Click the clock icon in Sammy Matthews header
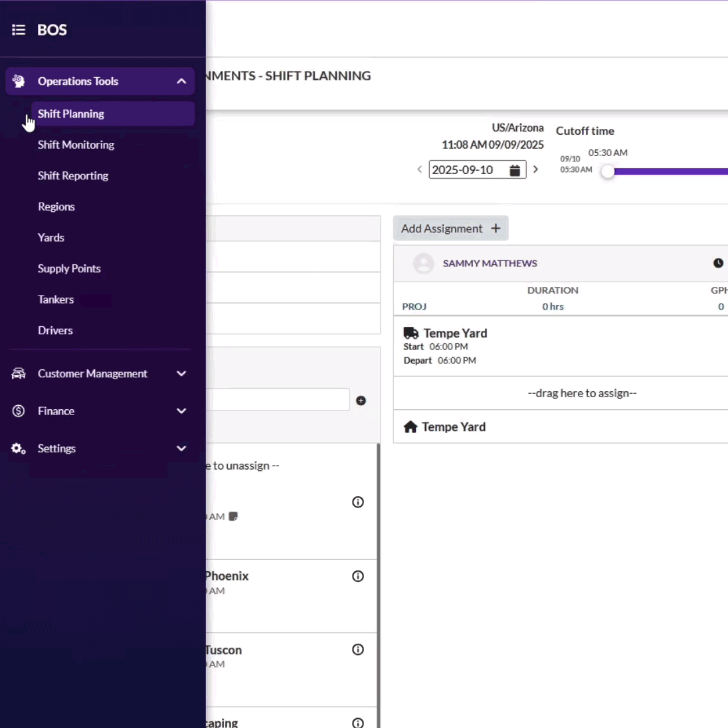This screenshot has height=728, width=728. pyautogui.click(x=718, y=263)
